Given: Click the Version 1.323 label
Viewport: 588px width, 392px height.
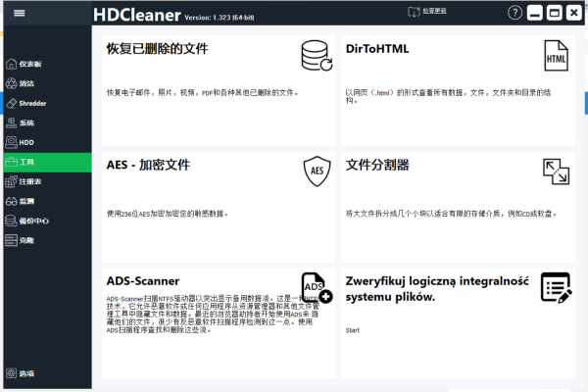Looking at the screenshot, I should click(x=220, y=18).
